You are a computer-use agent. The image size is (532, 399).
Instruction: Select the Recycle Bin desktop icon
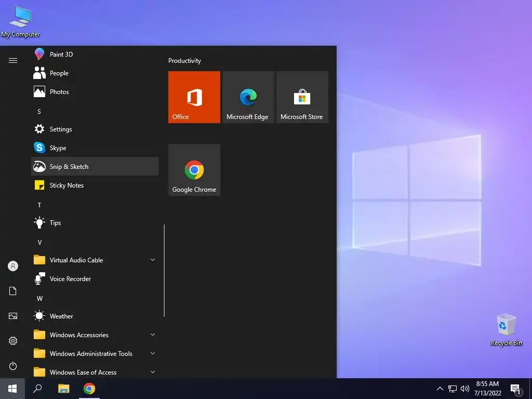tap(506, 330)
